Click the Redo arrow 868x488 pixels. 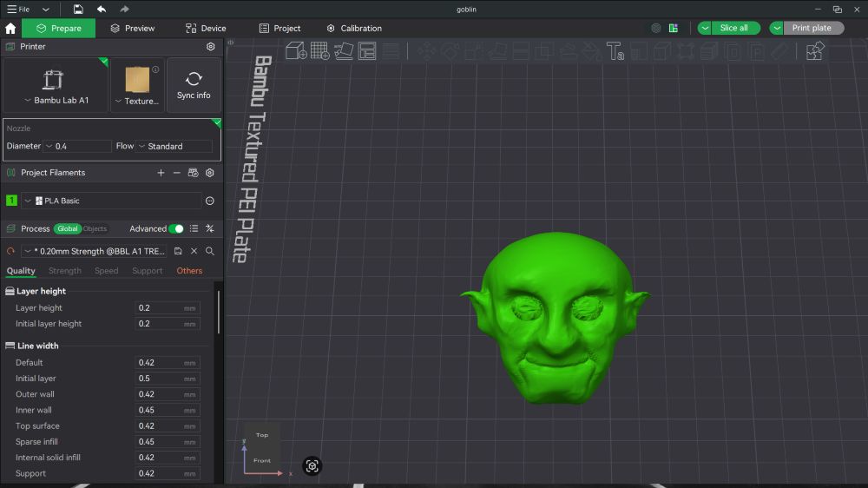click(124, 9)
